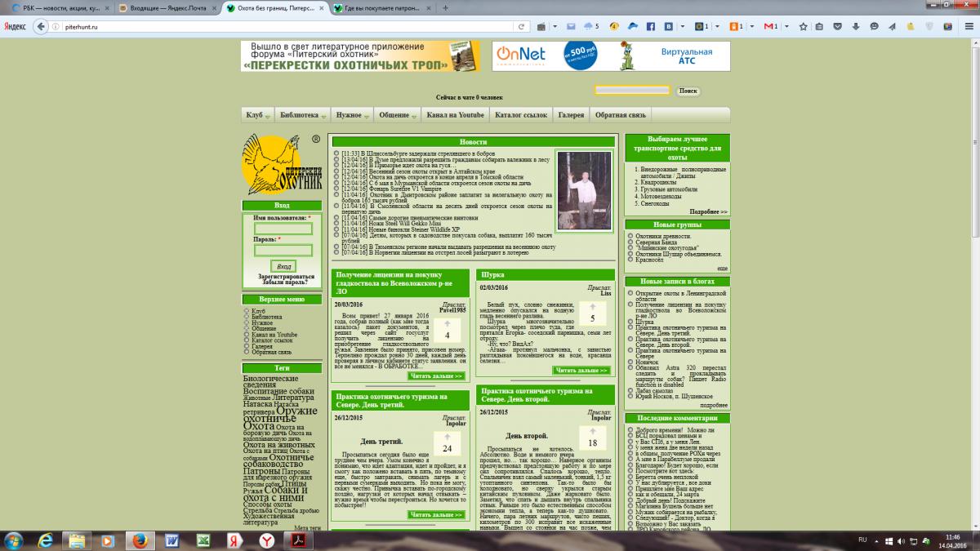Open the Общение dropdown menu
980x551 pixels.
[x=397, y=115]
